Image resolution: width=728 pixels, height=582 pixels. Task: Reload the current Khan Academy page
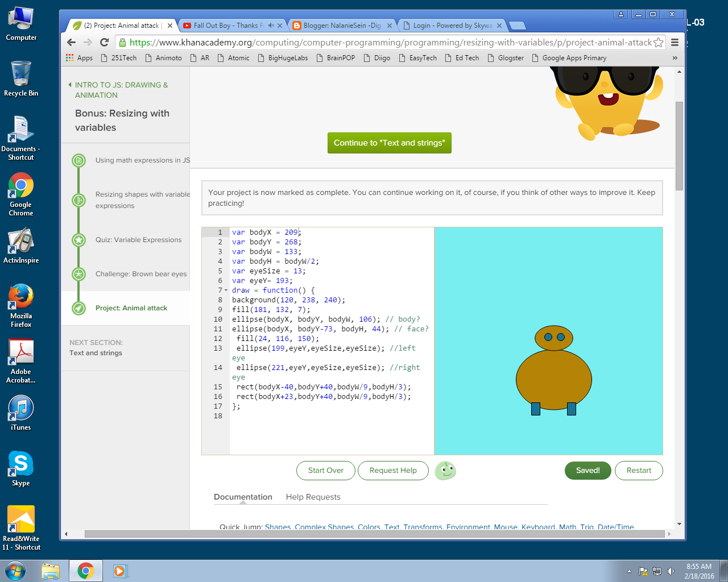104,42
